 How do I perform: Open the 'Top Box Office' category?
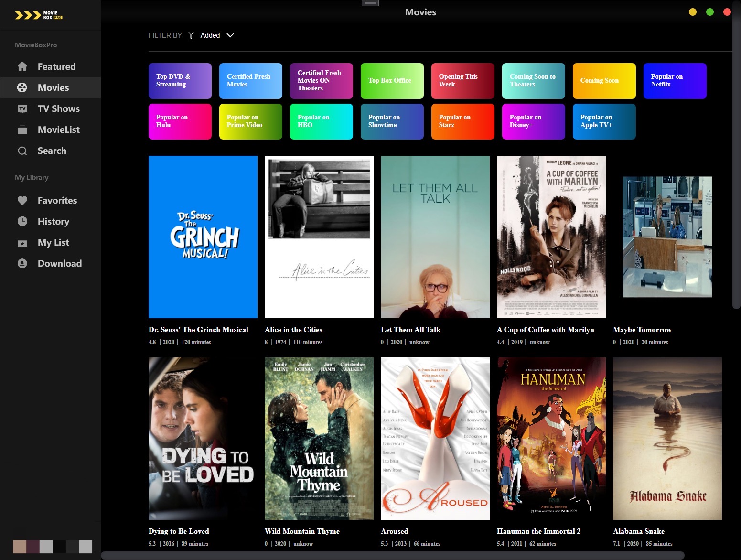(392, 81)
